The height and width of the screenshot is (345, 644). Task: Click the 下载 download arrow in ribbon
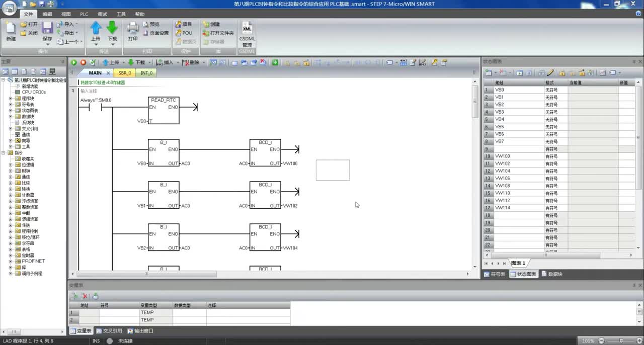[x=112, y=27]
